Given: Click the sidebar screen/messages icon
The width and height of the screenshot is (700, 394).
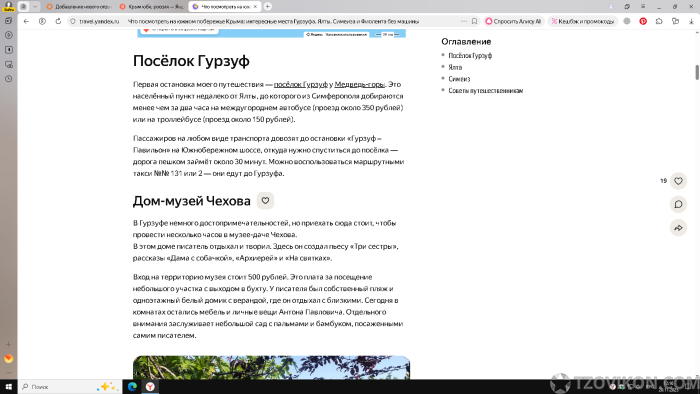Looking at the screenshot, I should coord(8,64).
